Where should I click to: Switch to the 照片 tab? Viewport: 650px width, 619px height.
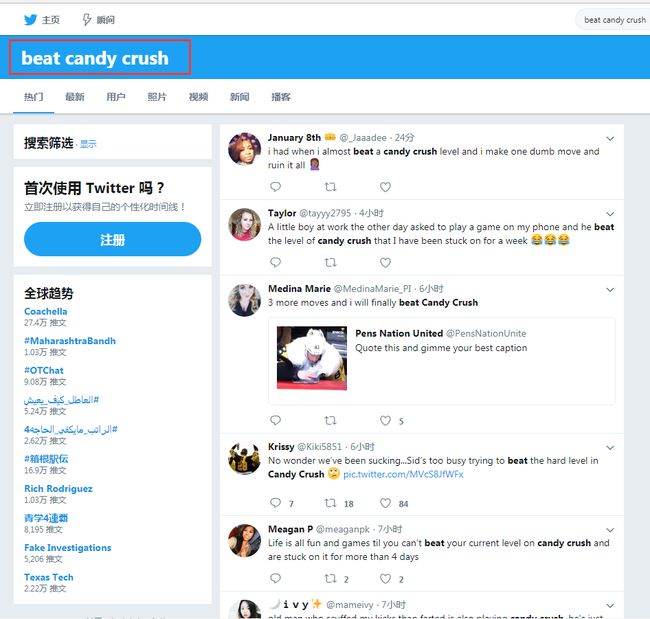[x=157, y=97]
